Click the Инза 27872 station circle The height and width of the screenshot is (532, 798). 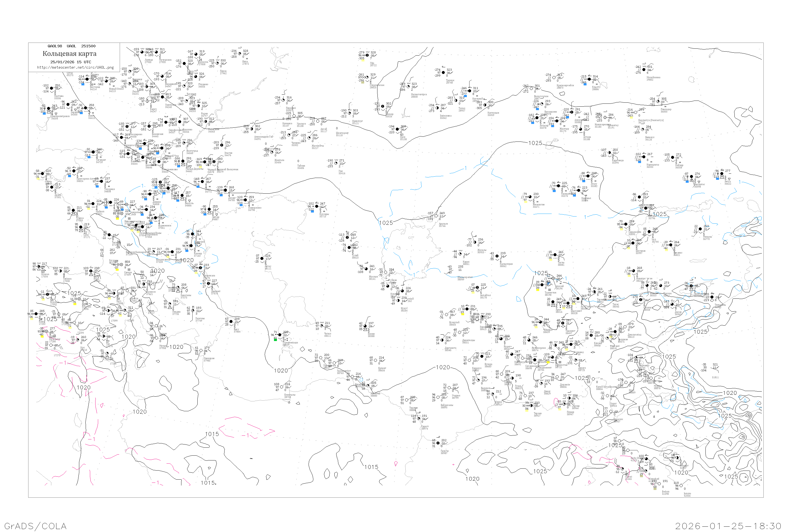coord(240,54)
